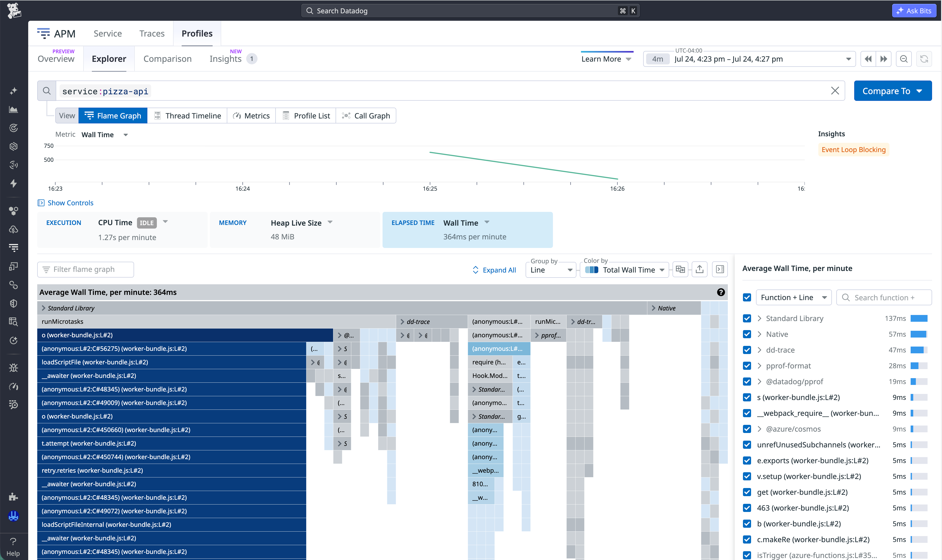The height and width of the screenshot is (560, 942).
Task: Open the Event Loop Blocking insight
Action: [853, 149]
